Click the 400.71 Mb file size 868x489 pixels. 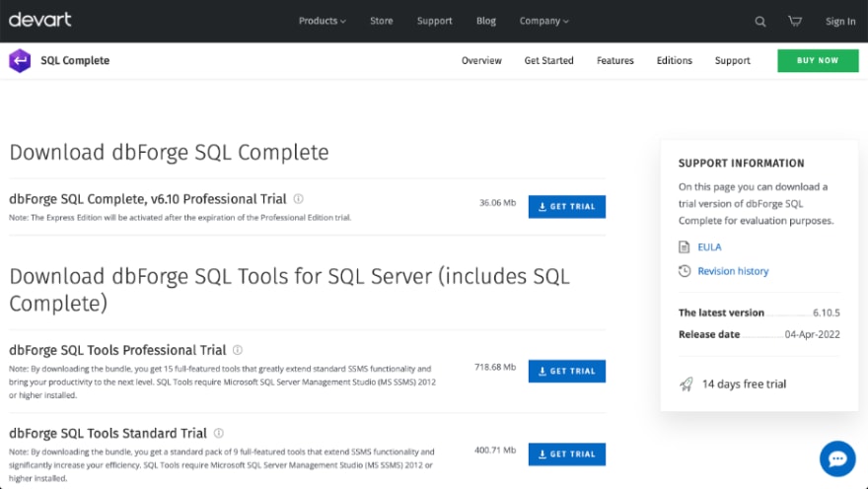tap(495, 451)
